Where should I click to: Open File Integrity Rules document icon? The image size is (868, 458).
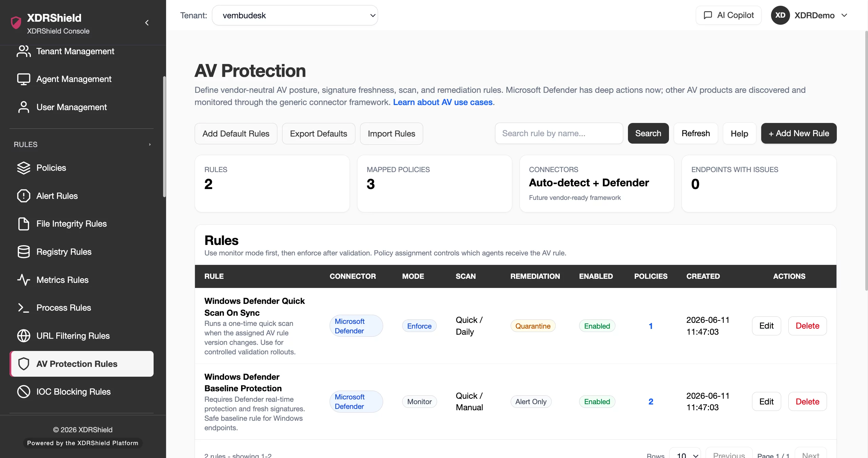point(23,224)
